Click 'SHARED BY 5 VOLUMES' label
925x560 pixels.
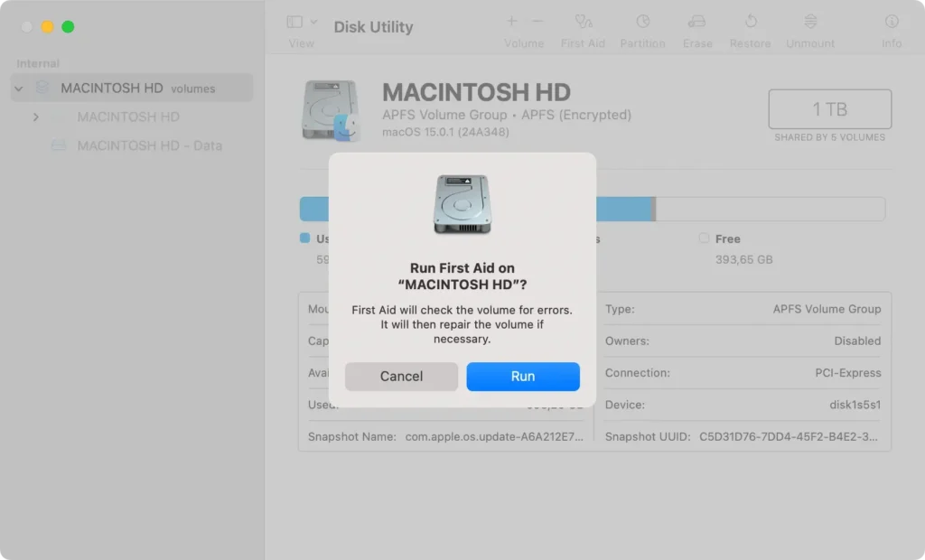pyautogui.click(x=829, y=137)
